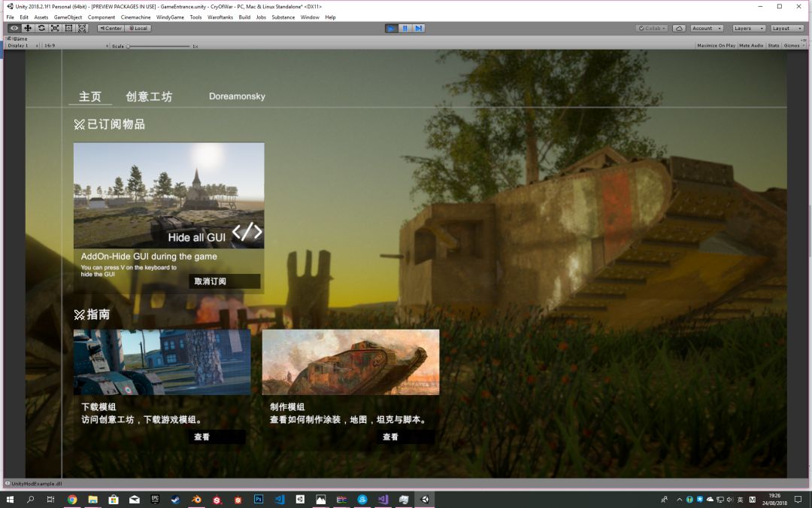Toggle pivot mode Center button
This screenshot has width=812, height=508.
tap(111, 28)
